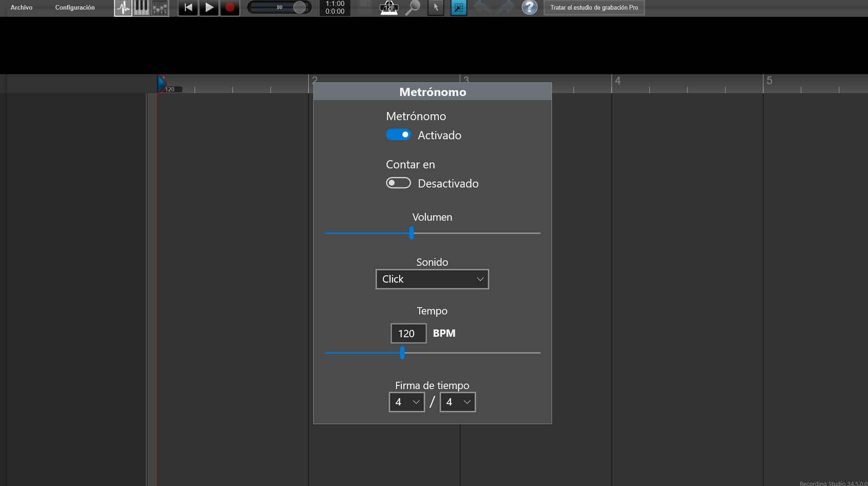
Task: Click the blue playhead marker on the ruler
Action: pos(161,84)
